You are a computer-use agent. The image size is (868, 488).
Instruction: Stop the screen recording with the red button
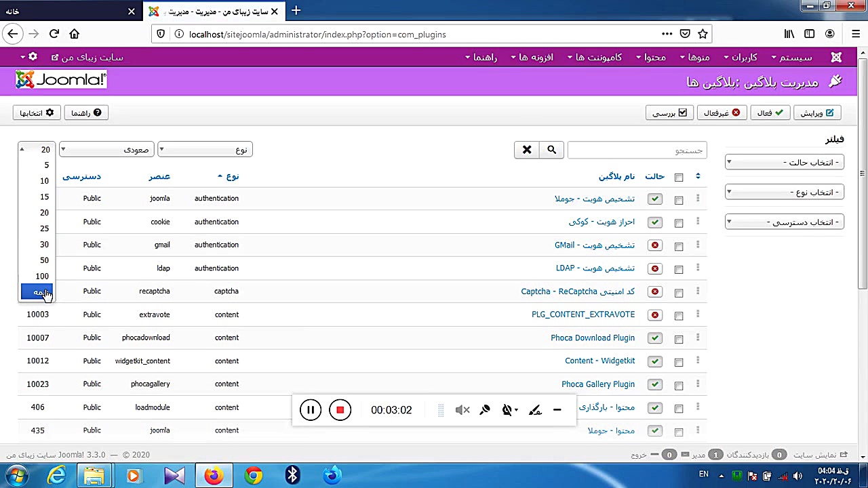340,410
